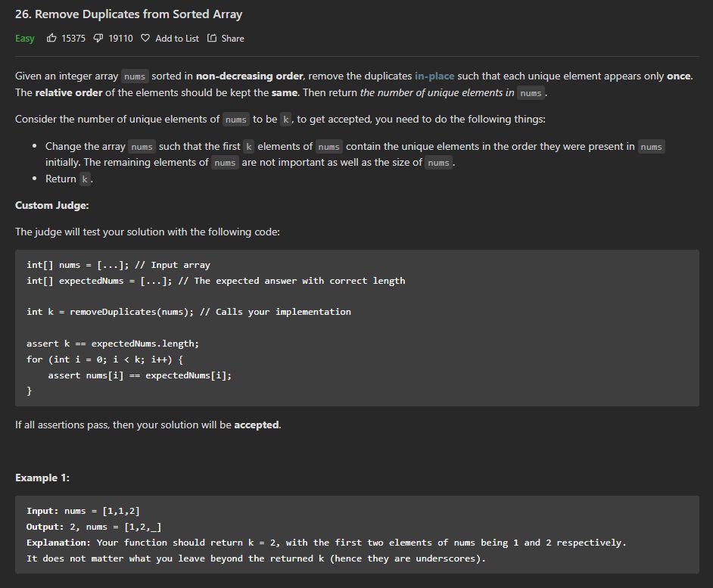
Task: Click the Share text button
Action: pyautogui.click(x=232, y=39)
